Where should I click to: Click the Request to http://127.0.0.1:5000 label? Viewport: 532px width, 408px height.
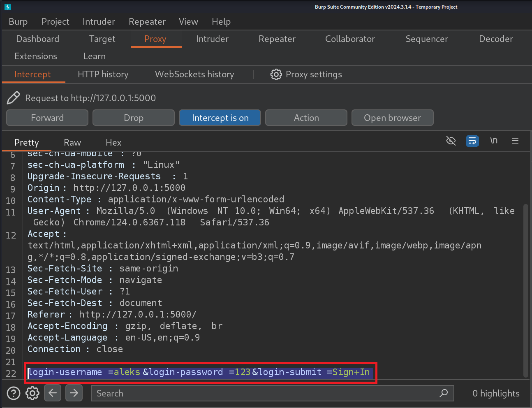click(x=90, y=98)
